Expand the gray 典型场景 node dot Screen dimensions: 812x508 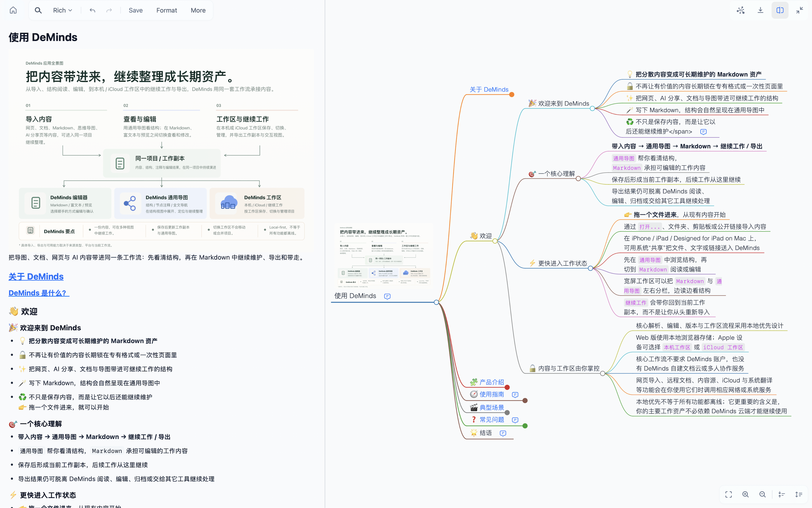pos(507,412)
